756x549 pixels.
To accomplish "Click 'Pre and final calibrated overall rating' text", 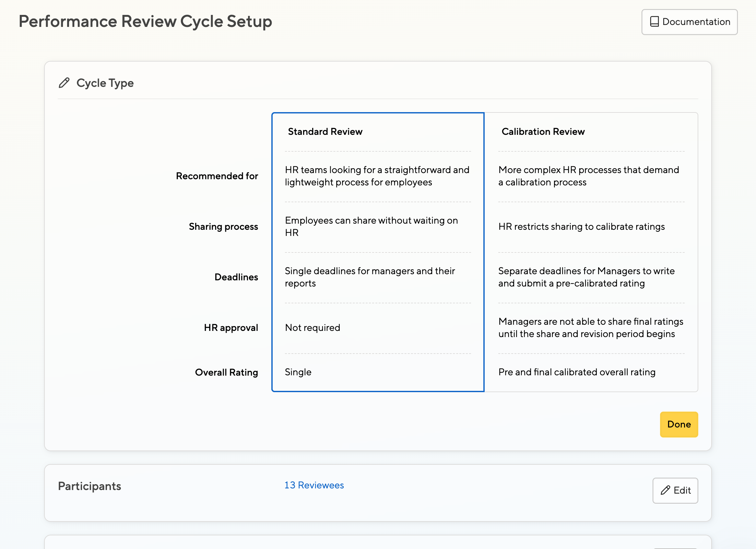I will 576,372.
